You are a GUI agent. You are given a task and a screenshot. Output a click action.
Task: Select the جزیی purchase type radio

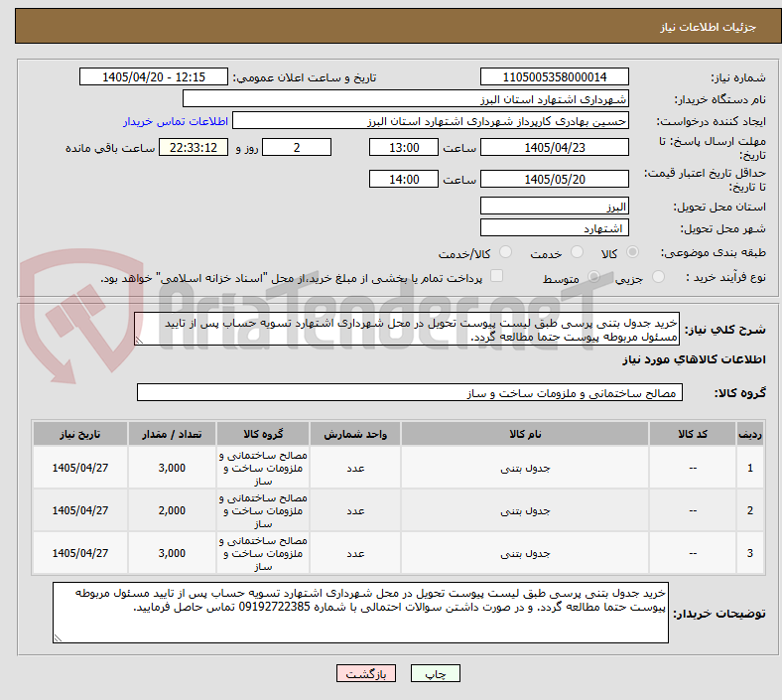point(658,277)
